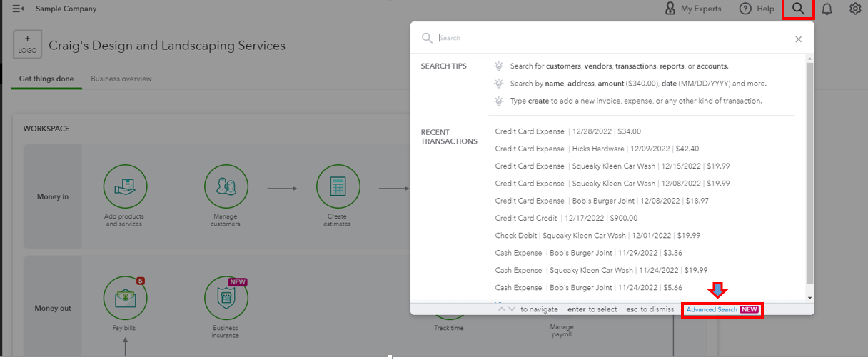Open the notifications bell icon
Viewport: 868px width, 360px height.
827,9
